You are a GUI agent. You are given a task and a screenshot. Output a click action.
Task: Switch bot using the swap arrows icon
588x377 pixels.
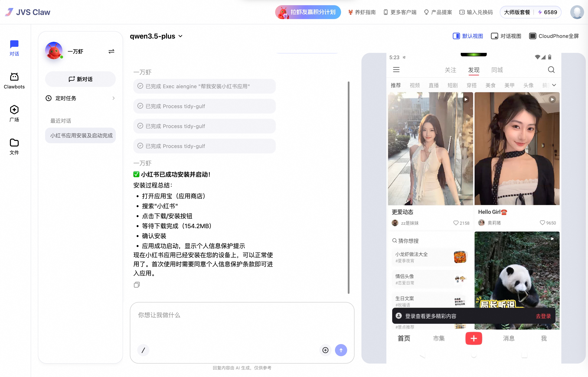tap(111, 51)
